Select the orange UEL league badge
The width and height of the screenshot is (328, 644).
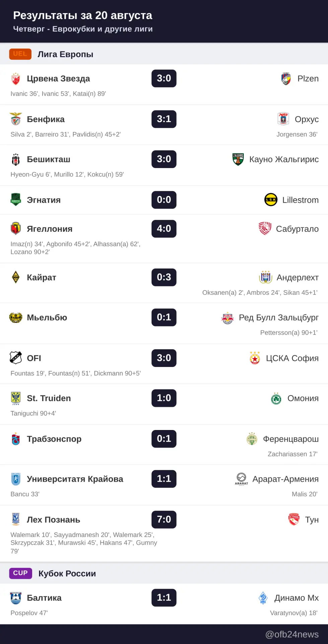pos(20,54)
